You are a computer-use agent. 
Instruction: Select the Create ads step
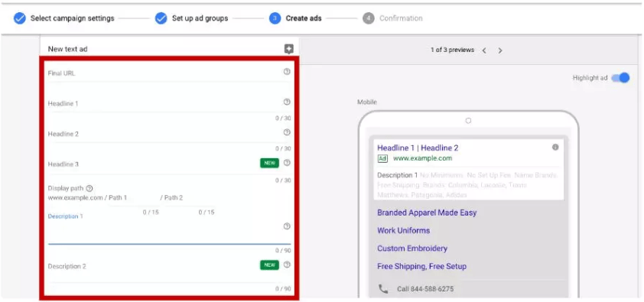click(296, 18)
